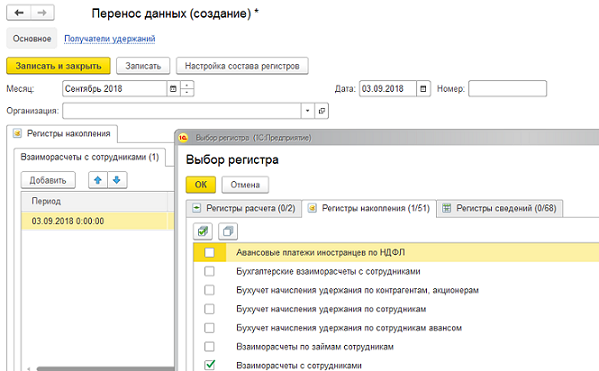Select Взаиморасчеты с сотрудниками (1) tab
This screenshot has height=371, width=599.
tap(89, 157)
